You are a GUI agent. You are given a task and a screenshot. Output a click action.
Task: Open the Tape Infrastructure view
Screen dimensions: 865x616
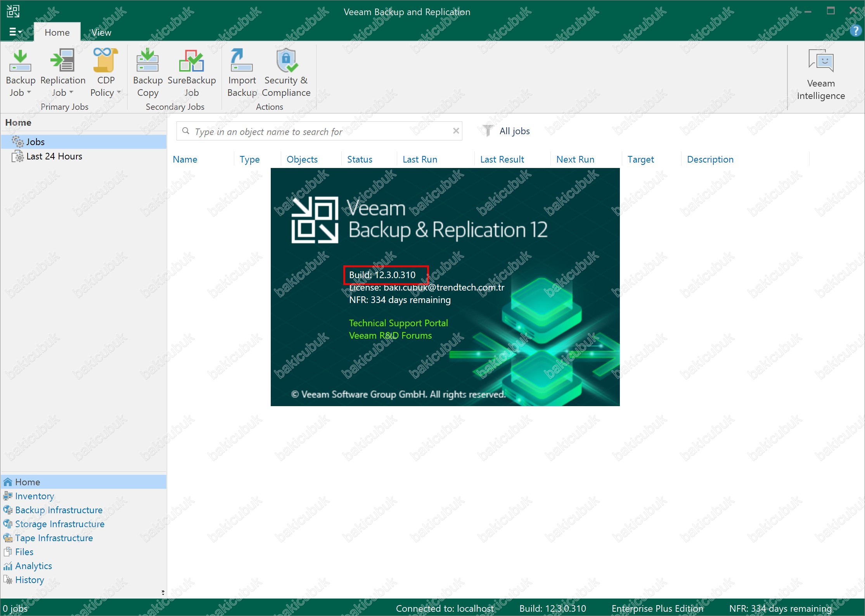tap(84, 538)
